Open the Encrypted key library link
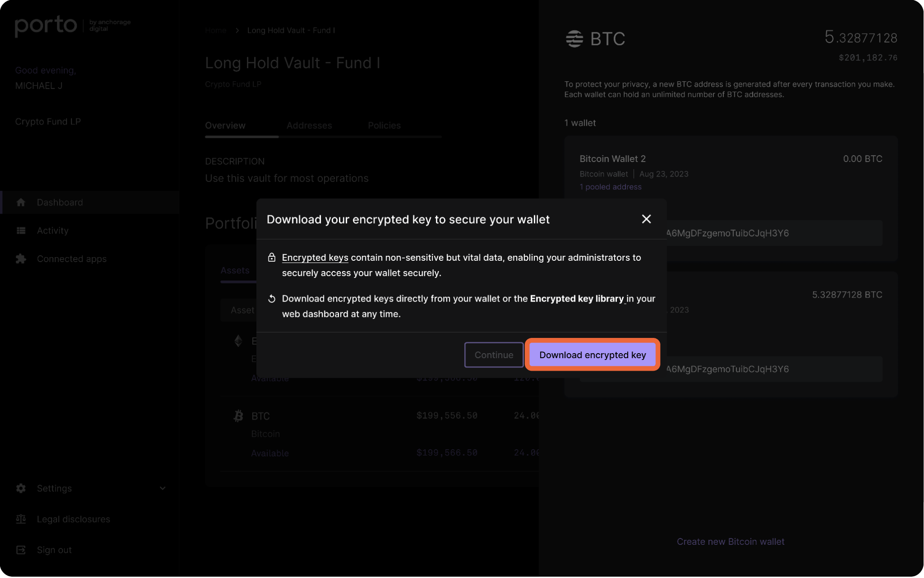The height and width of the screenshot is (578, 924). pos(577,299)
